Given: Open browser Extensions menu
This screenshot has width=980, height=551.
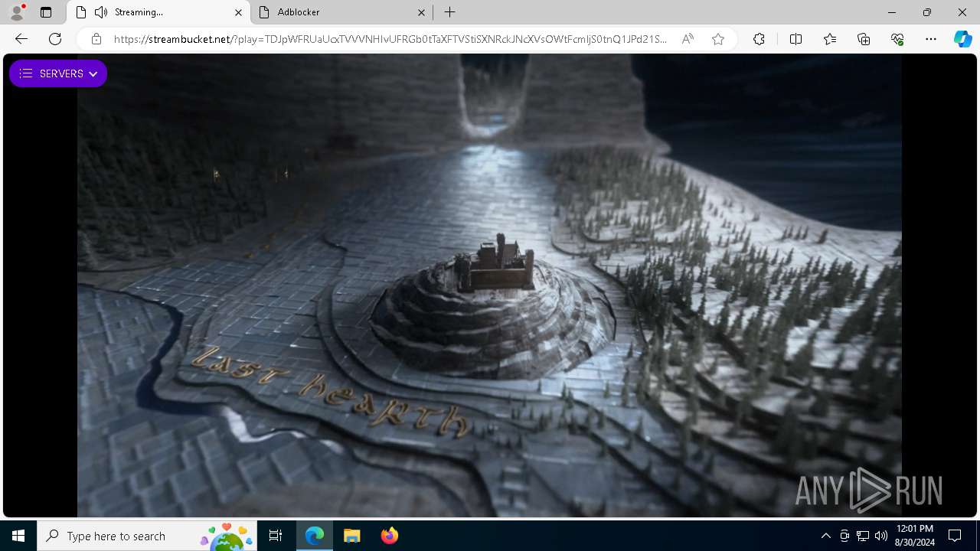Looking at the screenshot, I should (759, 39).
